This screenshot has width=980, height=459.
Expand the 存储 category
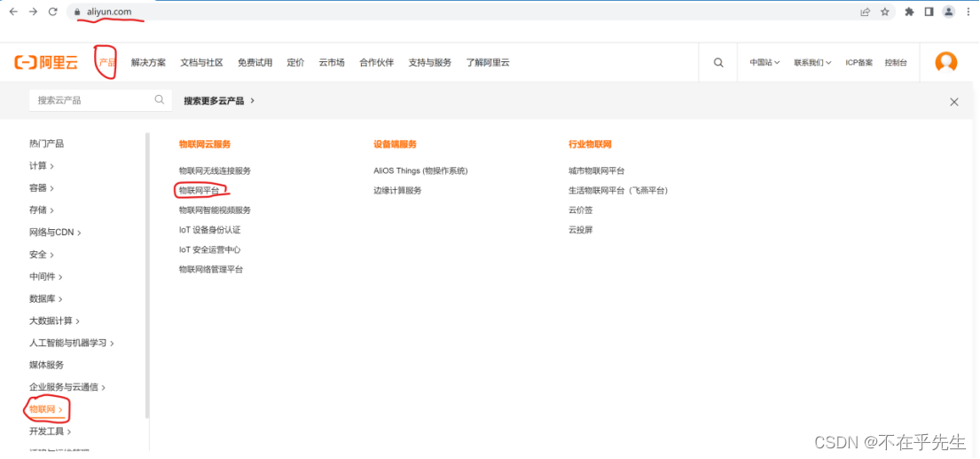click(x=42, y=210)
